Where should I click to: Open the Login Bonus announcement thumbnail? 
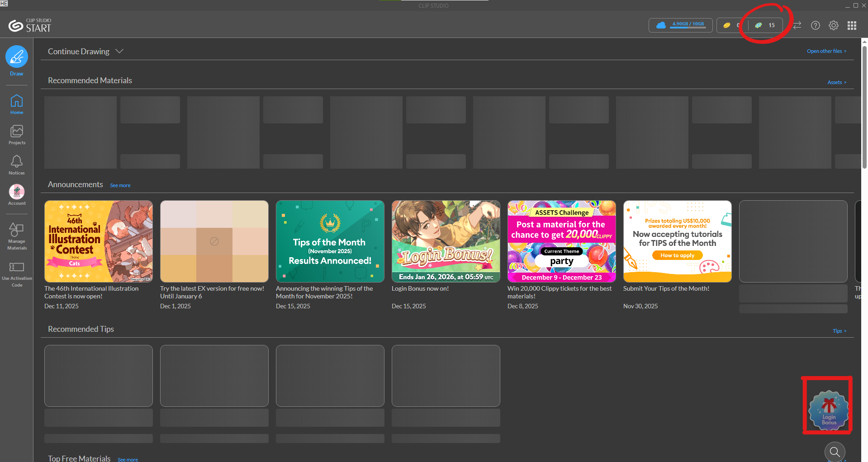pyautogui.click(x=446, y=241)
